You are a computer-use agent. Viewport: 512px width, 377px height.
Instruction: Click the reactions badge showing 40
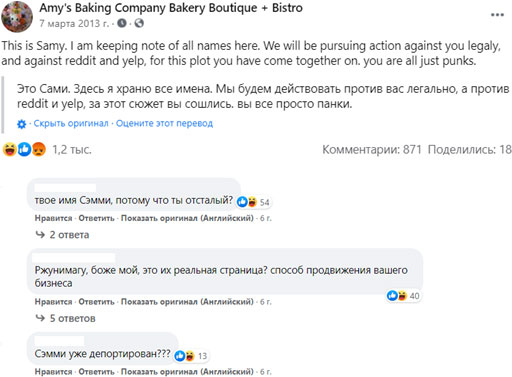(x=404, y=296)
